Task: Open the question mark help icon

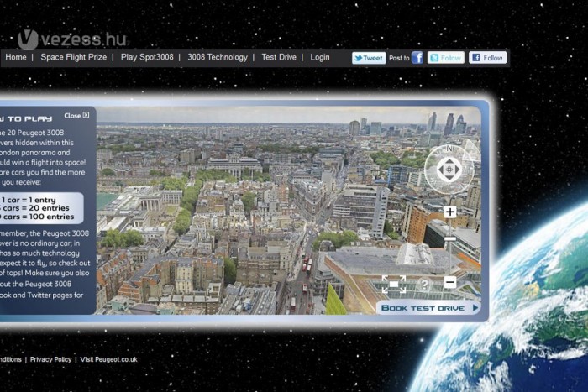Action: 424,285
